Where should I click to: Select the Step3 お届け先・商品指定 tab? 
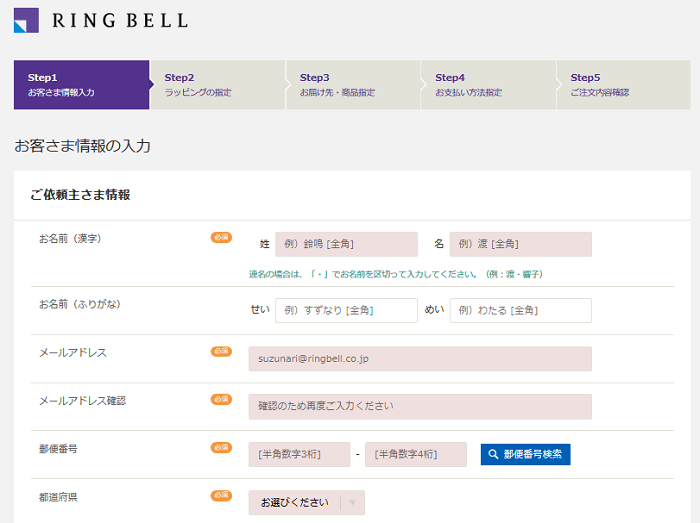tap(354, 85)
